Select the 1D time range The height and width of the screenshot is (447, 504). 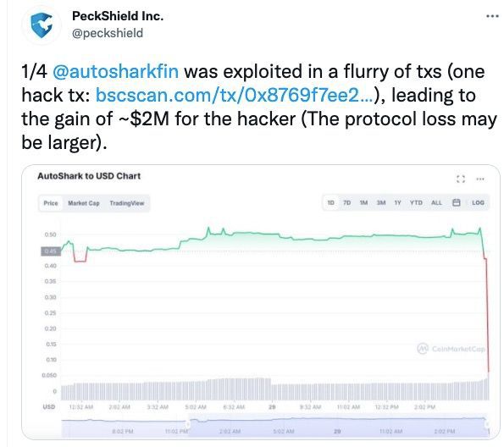point(330,203)
